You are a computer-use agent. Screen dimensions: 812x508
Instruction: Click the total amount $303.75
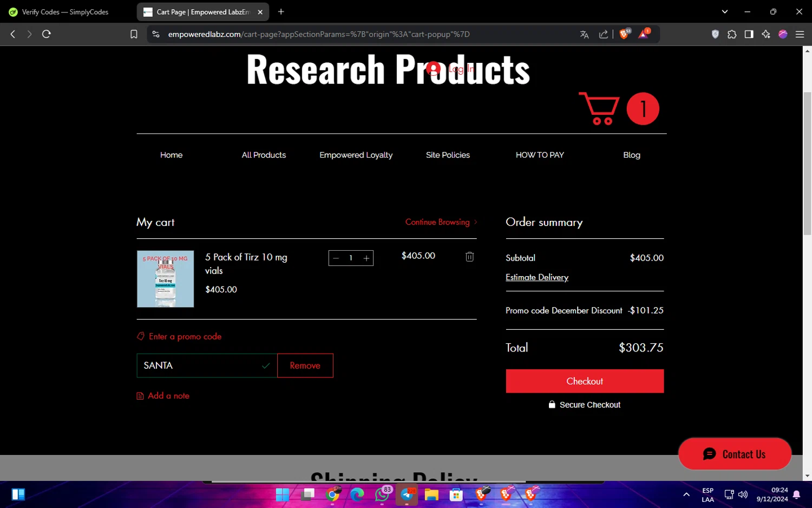coord(641,348)
